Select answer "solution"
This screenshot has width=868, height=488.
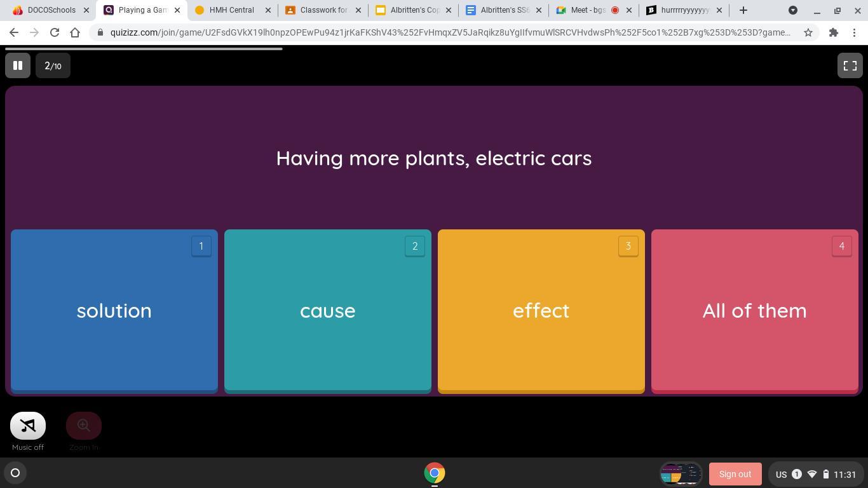coord(114,311)
